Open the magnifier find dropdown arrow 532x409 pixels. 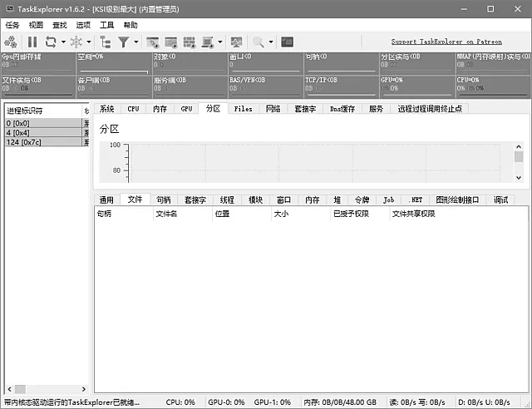click(x=271, y=42)
